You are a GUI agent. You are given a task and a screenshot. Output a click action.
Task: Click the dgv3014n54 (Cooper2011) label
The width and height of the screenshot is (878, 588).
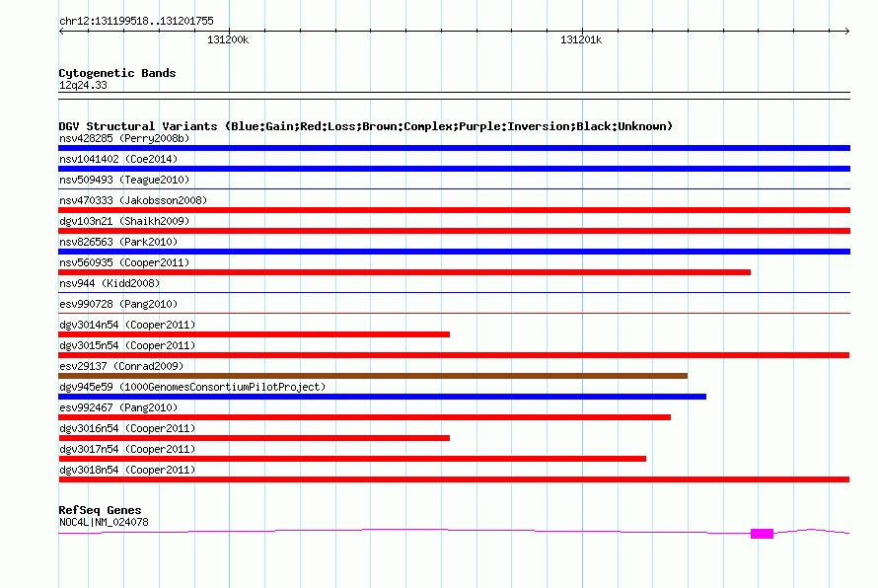tap(127, 325)
